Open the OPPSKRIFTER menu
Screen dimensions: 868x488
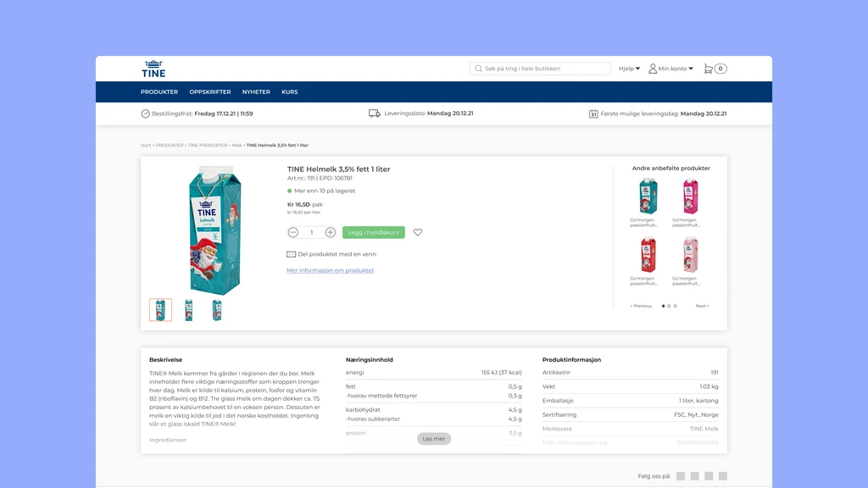pyautogui.click(x=210, y=91)
